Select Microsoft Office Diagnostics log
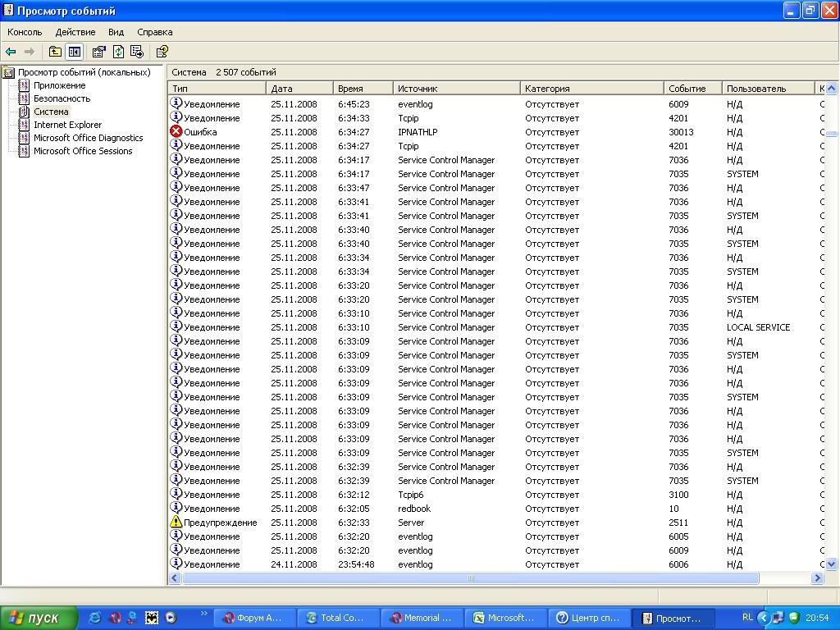Viewport: 840px width, 630px height. (x=88, y=138)
